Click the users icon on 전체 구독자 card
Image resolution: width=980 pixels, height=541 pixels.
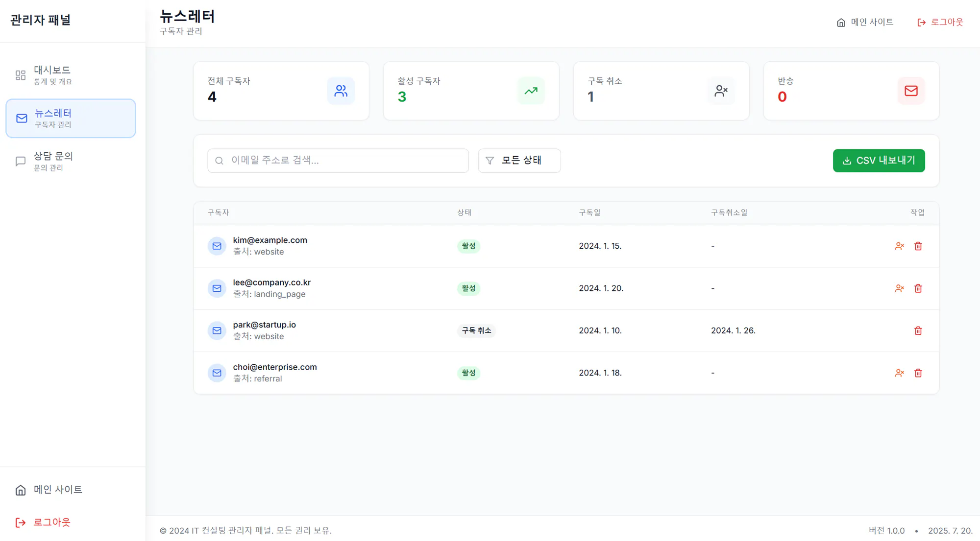coord(341,91)
